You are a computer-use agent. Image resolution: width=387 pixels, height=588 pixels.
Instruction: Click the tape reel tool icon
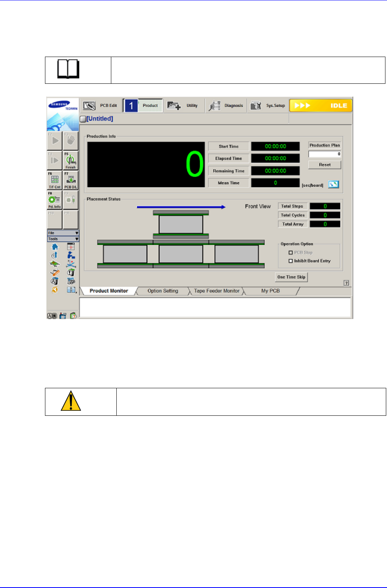(71, 281)
